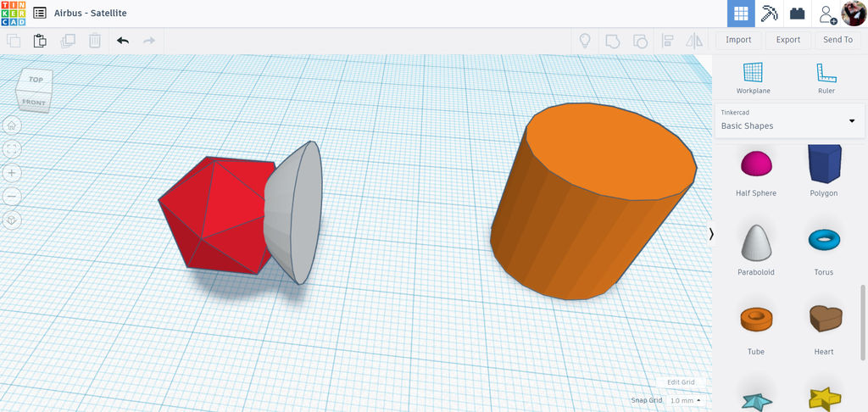Click the zoom in plus button
This screenshot has width=868, height=412.
coord(12,173)
